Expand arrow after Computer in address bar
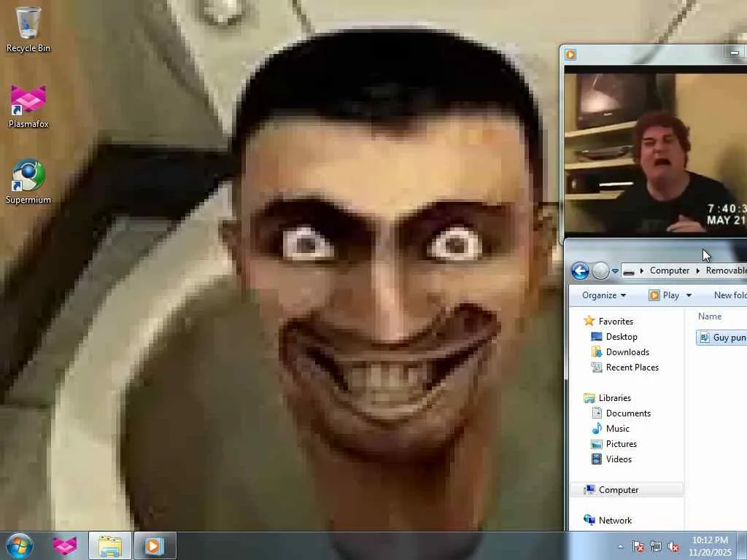747x560 pixels. [x=698, y=271]
